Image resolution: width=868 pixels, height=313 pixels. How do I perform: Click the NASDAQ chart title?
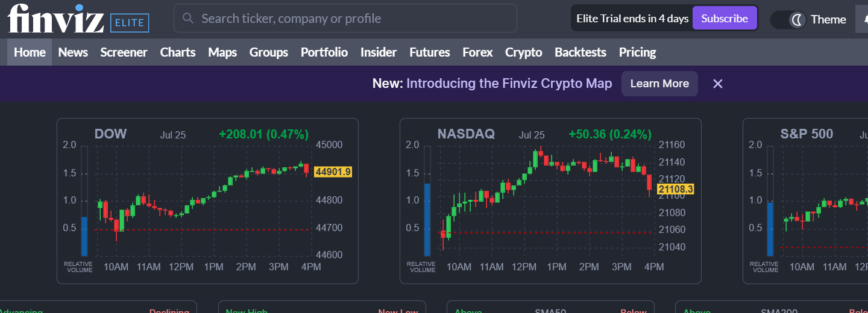[466, 134]
